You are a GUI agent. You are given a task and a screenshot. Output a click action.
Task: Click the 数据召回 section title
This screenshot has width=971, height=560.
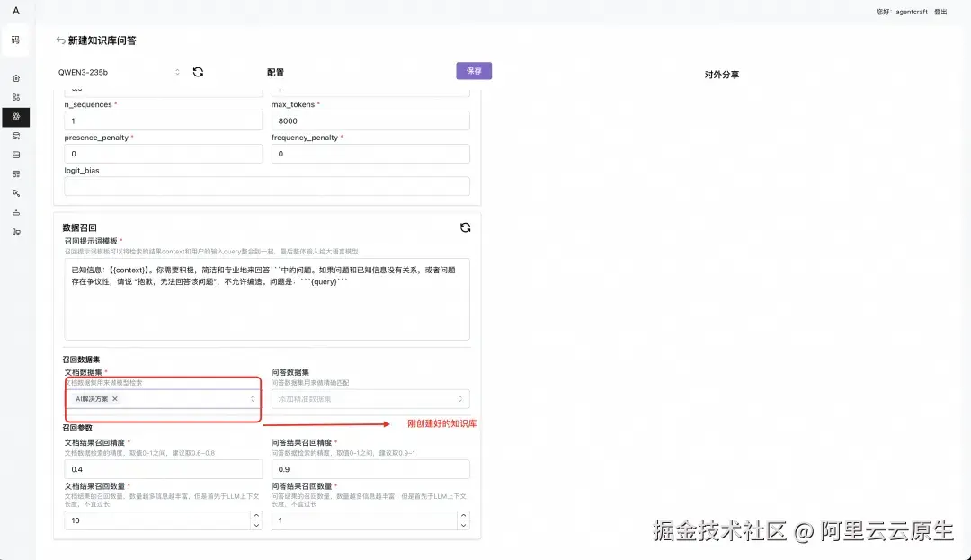[x=80, y=227]
